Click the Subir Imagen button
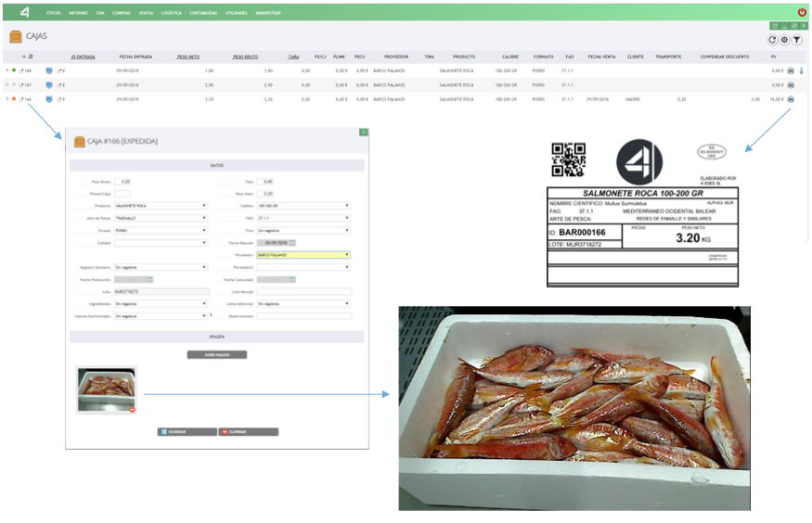 tap(217, 354)
